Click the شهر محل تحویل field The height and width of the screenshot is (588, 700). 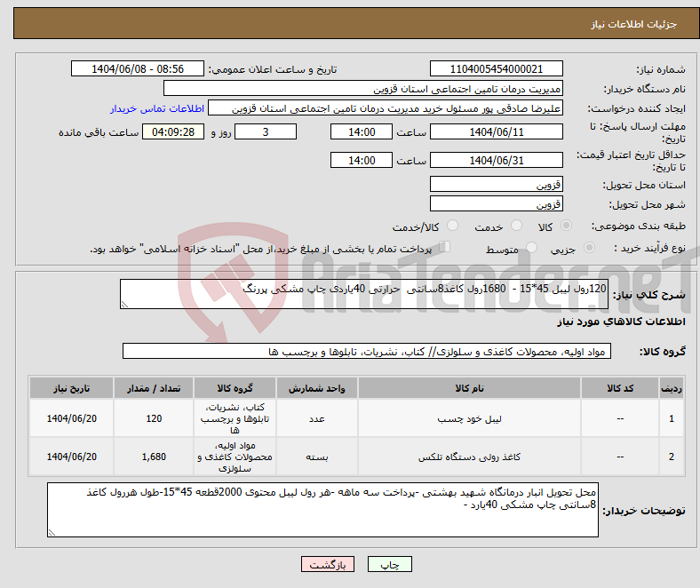tap(496, 203)
